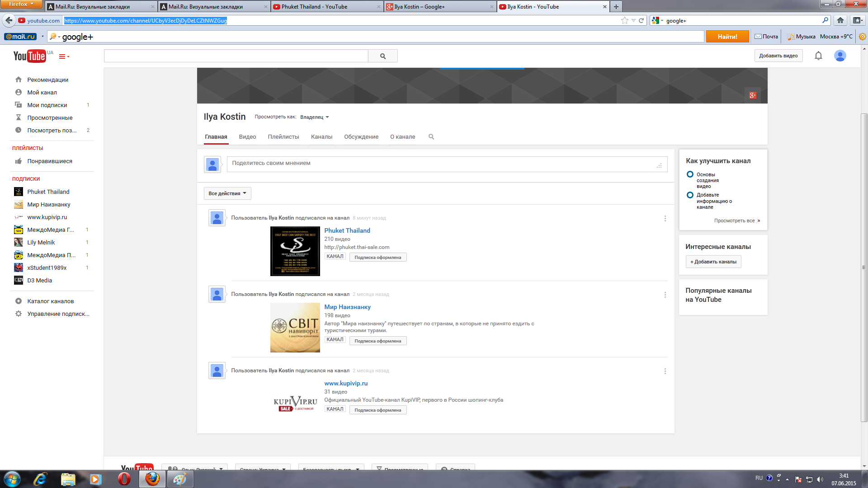Switch to Phuket Thailand - YouTube browser tab

(x=327, y=7)
